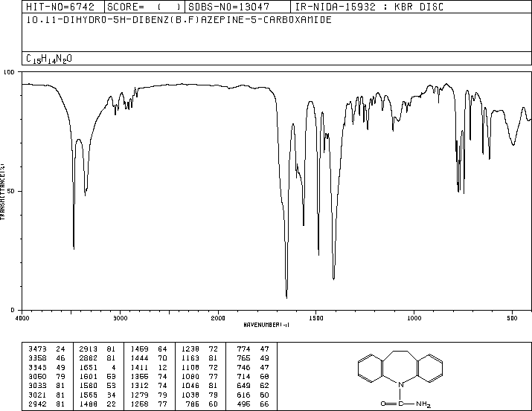Click the chemical structure drawing
The image size is (532, 411).
tap(400, 380)
